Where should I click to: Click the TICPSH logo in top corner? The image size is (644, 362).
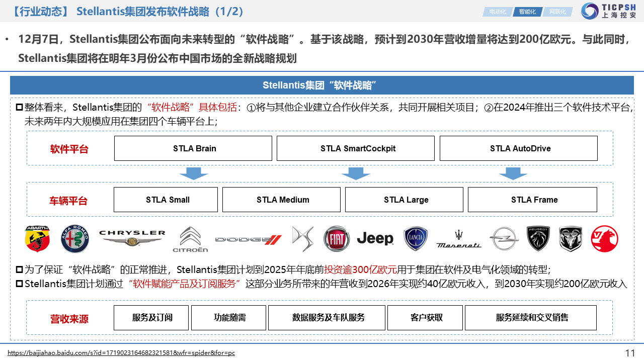609,11
